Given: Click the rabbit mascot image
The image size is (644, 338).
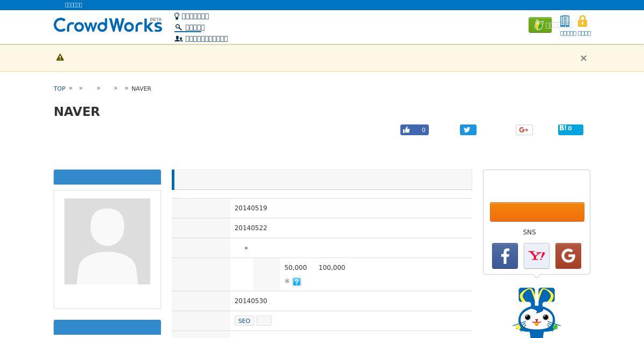Looking at the screenshot, I should pos(537,312).
